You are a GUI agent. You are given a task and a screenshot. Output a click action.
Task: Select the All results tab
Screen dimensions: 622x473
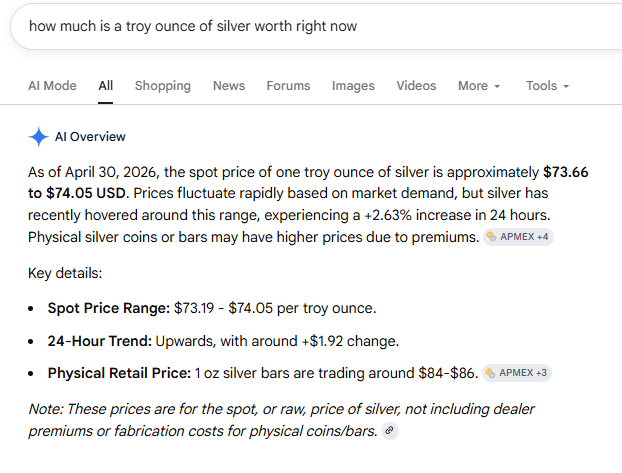tap(106, 86)
